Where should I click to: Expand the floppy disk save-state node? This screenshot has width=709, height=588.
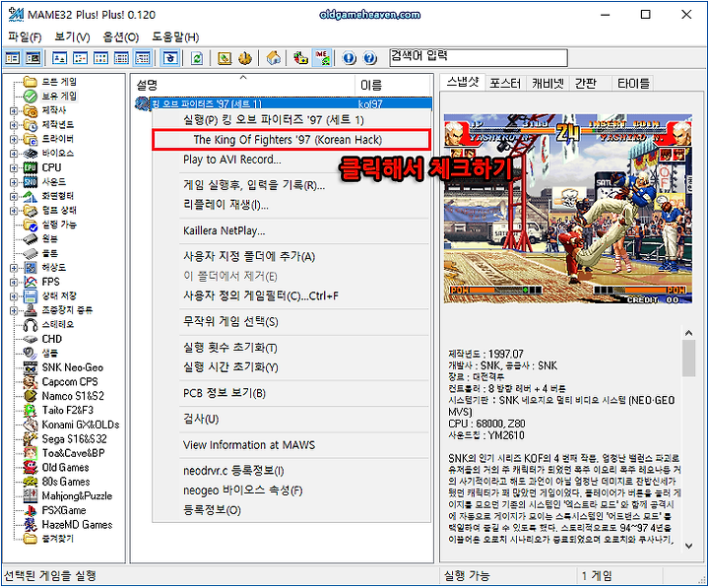tap(14, 296)
